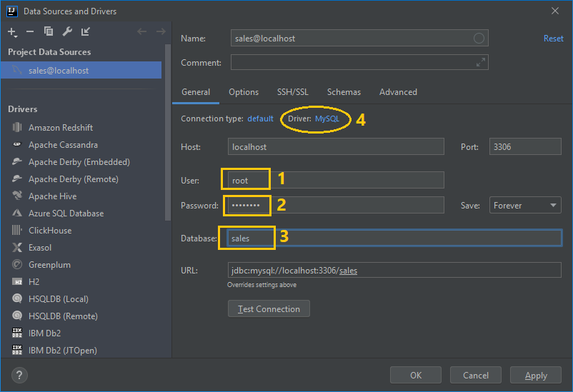Open the Save password dropdown
This screenshot has width=573, height=392.
(x=525, y=206)
